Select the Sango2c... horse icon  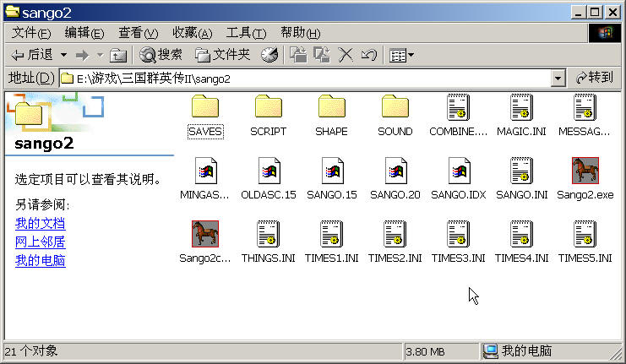(204, 234)
